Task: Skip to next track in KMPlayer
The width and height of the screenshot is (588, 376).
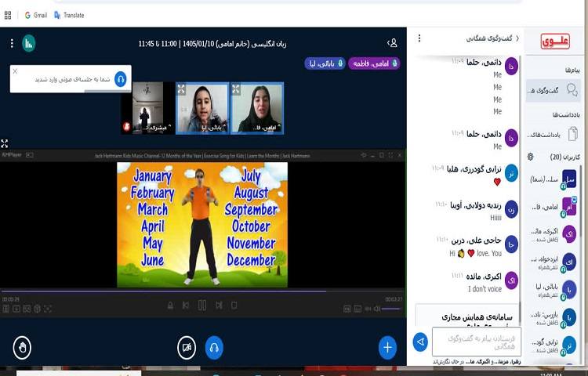Action: pos(219,305)
